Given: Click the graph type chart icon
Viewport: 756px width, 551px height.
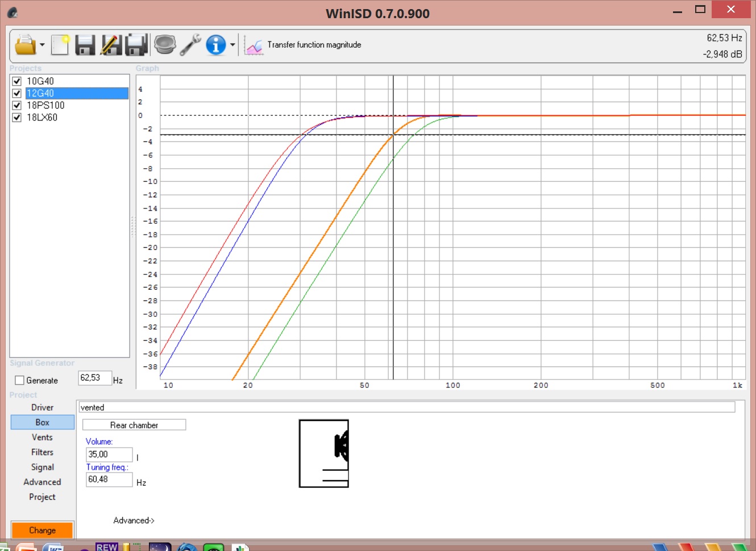Looking at the screenshot, I should point(254,46).
